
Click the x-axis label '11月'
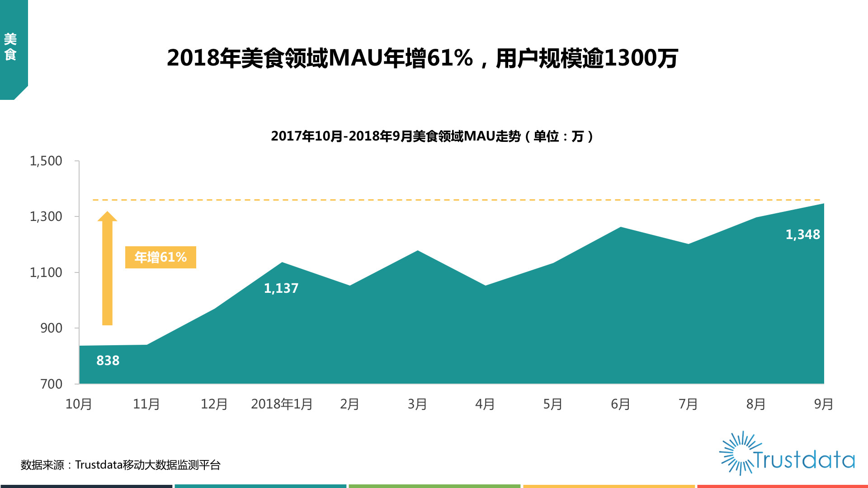click(146, 404)
